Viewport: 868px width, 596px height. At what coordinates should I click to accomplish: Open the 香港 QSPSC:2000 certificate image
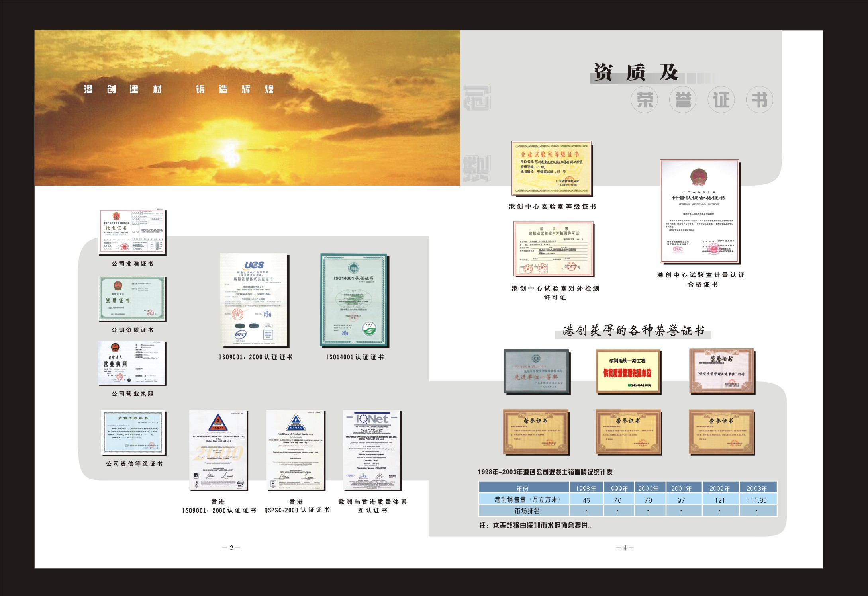(296, 450)
